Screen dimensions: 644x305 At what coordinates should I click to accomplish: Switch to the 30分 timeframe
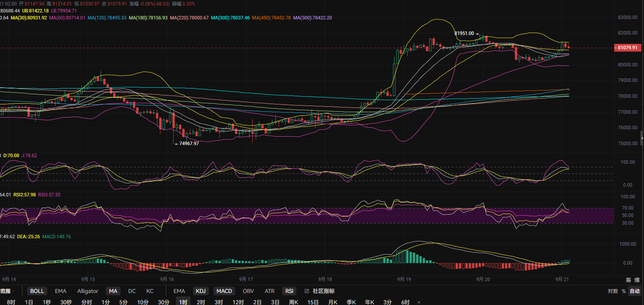(x=164, y=302)
